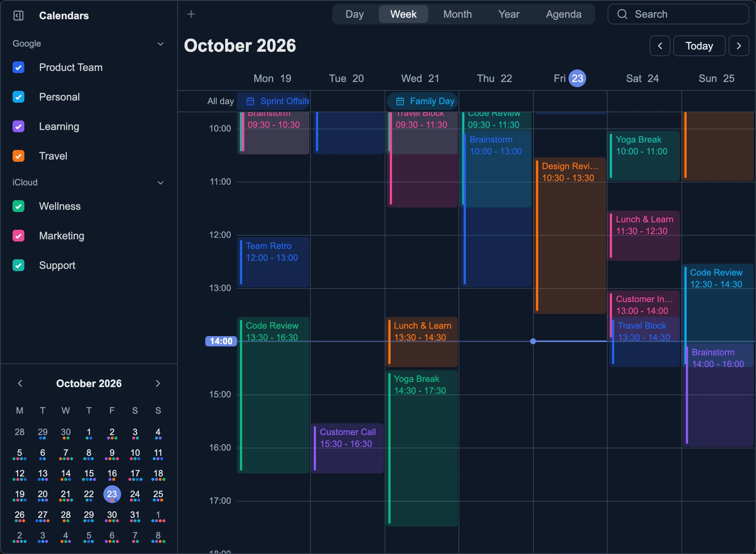Open the Team Retro event on Monday
Image resolution: width=756 pixels, height=554 pixels.
[273, 262]
